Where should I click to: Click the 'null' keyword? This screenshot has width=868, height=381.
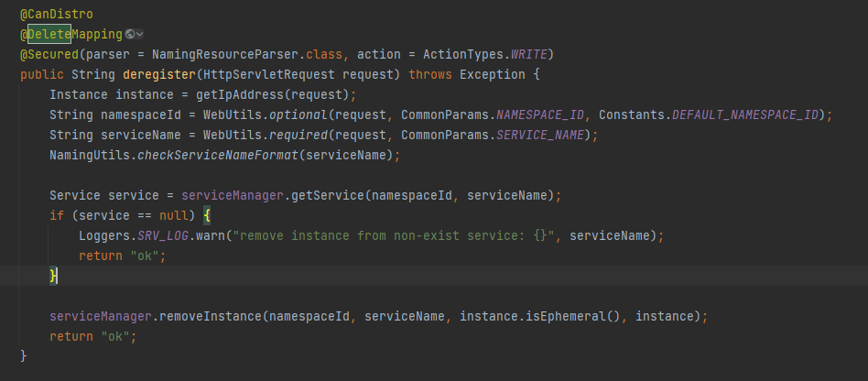click(x=174, y=215)
